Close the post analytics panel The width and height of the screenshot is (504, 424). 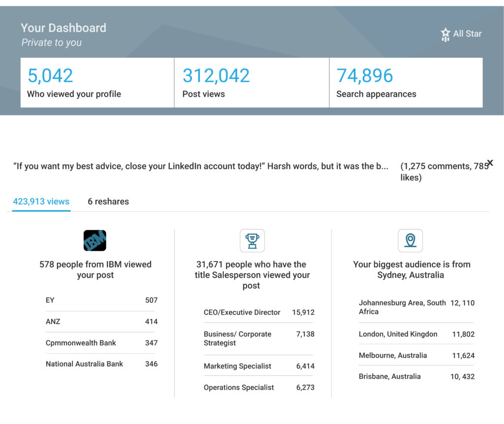coord(490,163)
